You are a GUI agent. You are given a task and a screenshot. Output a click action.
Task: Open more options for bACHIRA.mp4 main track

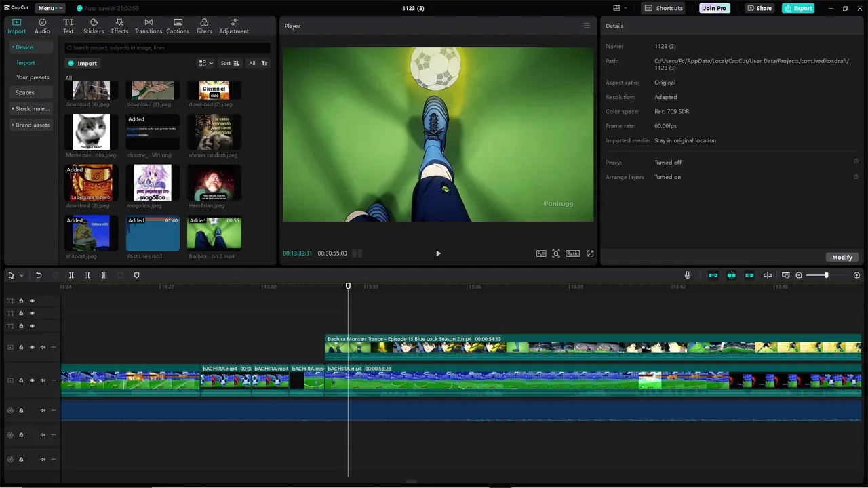(54, 380)
